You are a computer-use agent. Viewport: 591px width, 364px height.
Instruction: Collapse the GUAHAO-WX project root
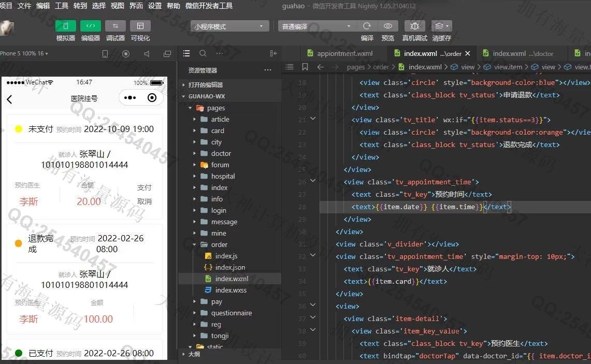pyautogui.click(x=230, y=96)
